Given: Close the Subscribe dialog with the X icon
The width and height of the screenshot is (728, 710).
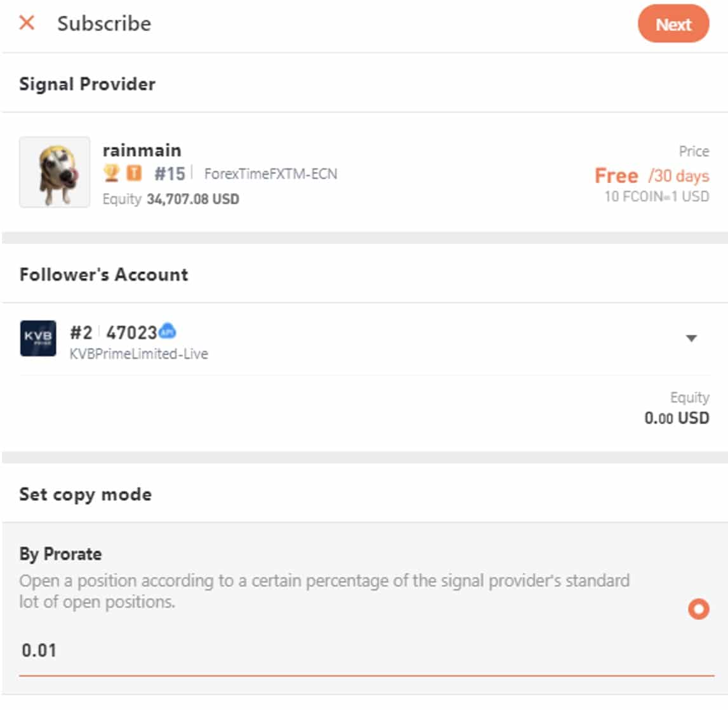Looking at the screenshot, I should [x=27, y=23].
